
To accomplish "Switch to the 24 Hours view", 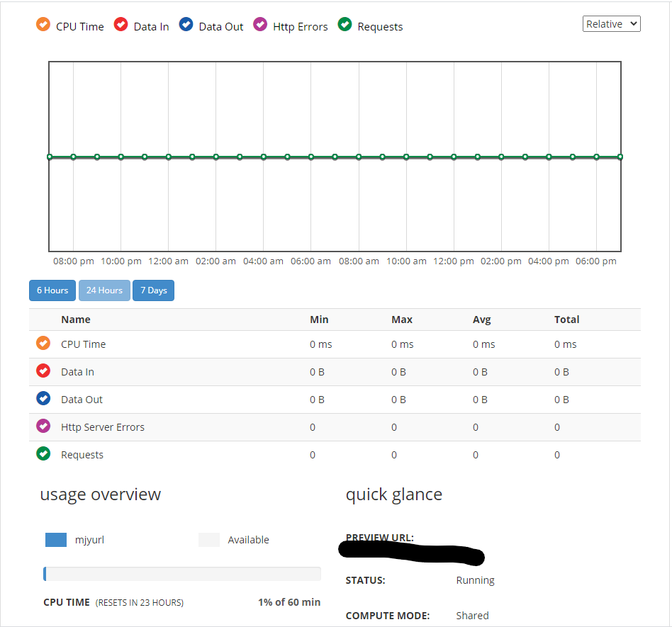I will (103, 290).
